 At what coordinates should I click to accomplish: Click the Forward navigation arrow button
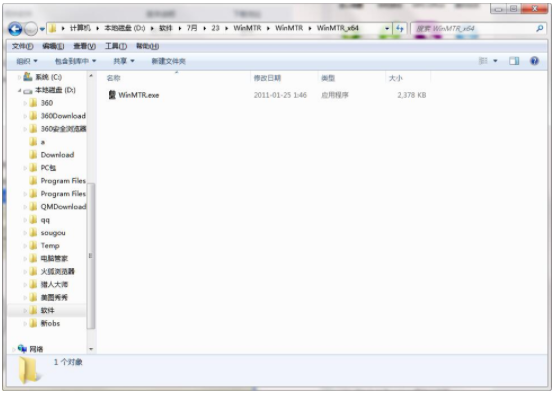(x=31, y=29)
